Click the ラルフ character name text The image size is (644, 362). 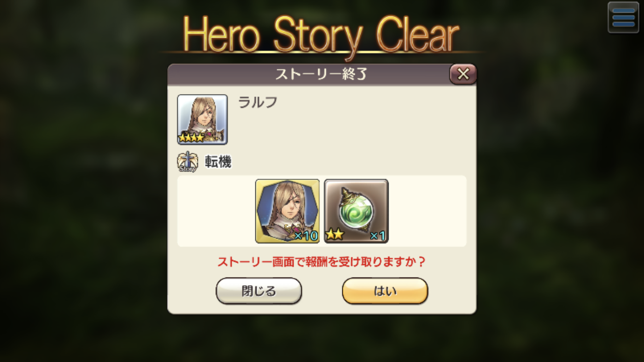(258, 102)
